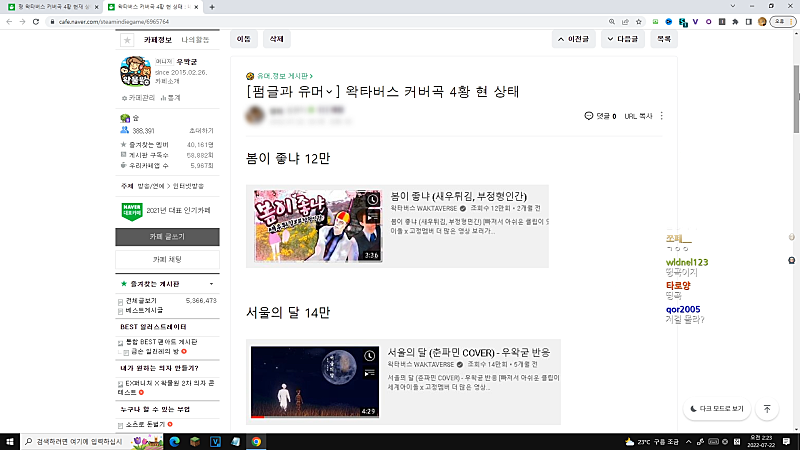Click the browser forward arrow
800x450 pixels.
22,21
